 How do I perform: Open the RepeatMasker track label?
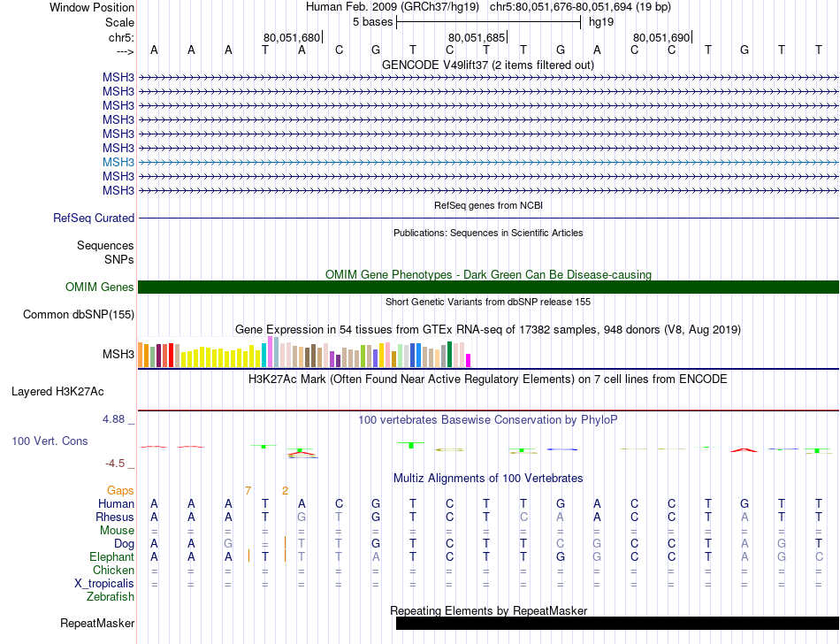point(97,624)
